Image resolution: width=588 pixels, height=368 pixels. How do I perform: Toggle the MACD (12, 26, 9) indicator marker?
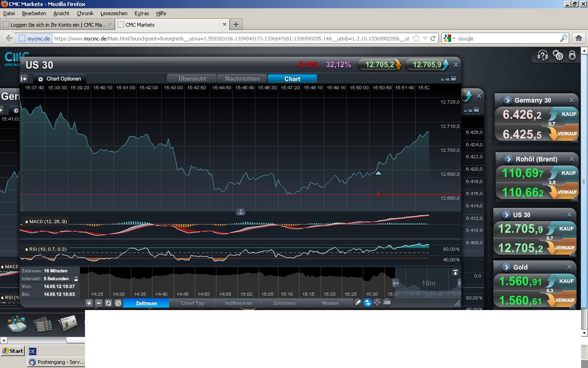27,222
